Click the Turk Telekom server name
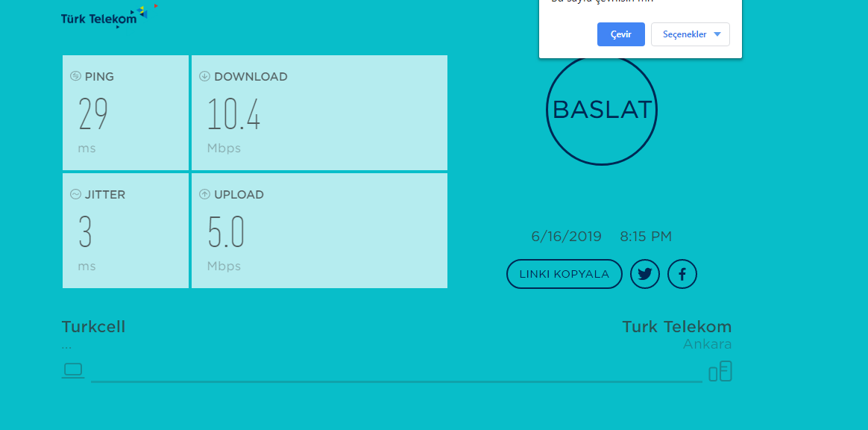This screenshot has width=868, height=430. [x=677, y=327]
